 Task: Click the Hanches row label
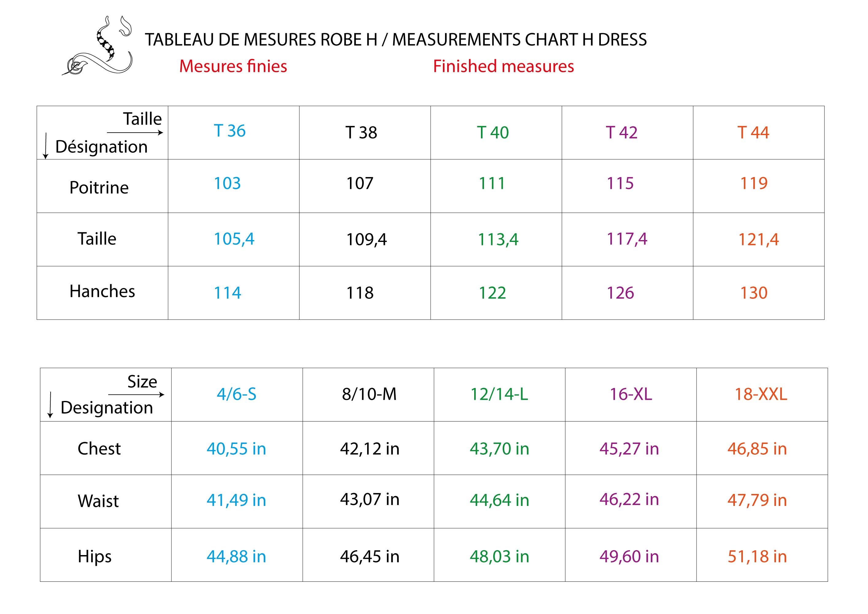102,291
